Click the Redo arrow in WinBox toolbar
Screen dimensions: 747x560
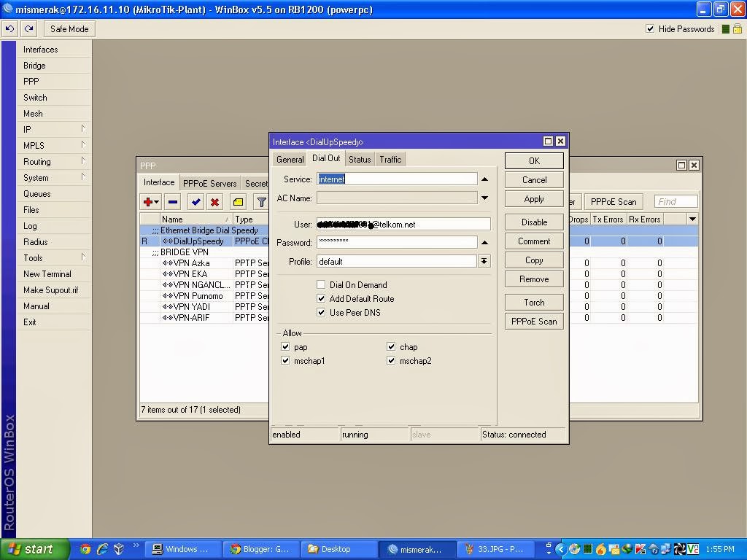pos(28,29)
